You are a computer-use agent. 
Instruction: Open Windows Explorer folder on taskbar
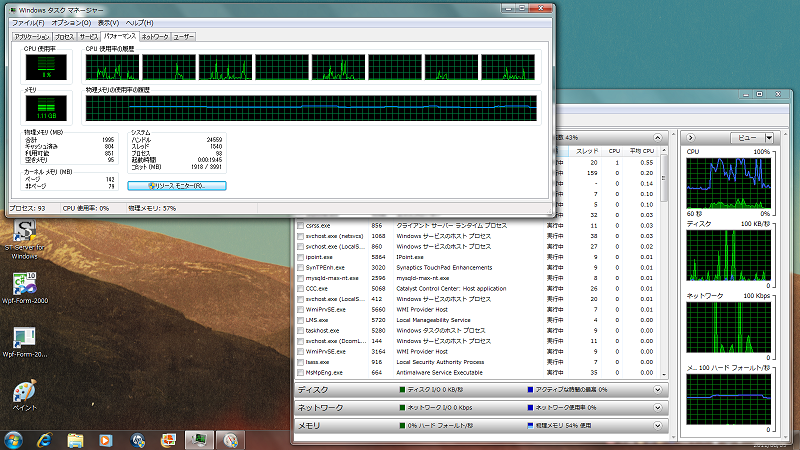tap(75, 440)
